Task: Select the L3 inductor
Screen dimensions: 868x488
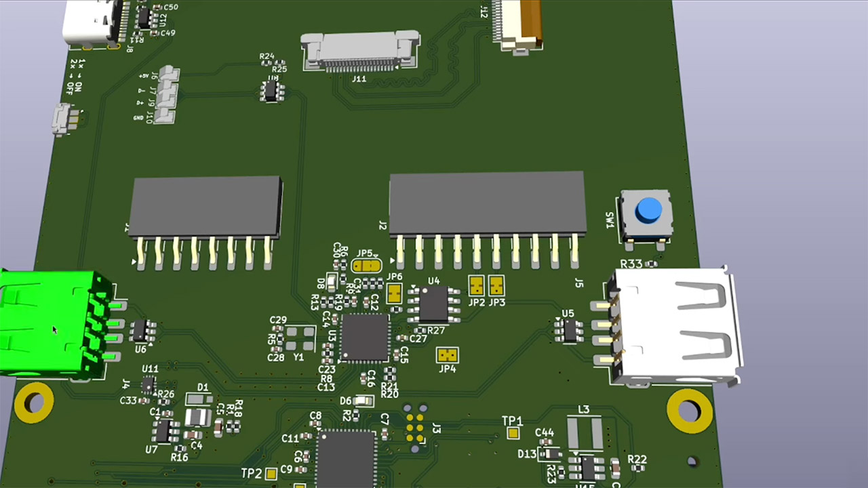Action: coord(584,433)
